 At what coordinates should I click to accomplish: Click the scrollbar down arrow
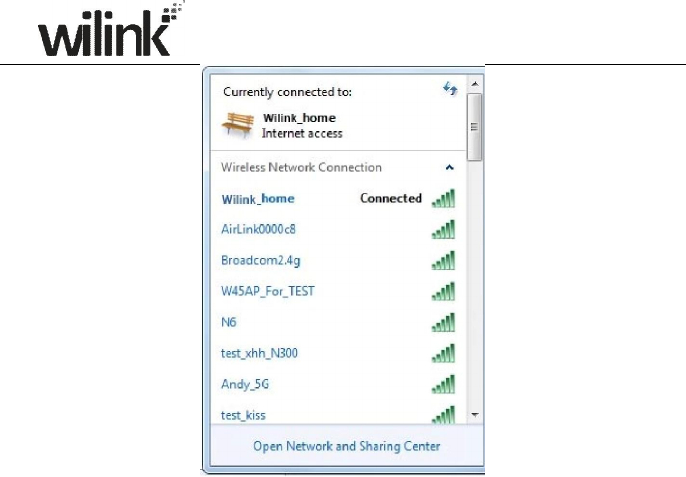click(475, 414)
